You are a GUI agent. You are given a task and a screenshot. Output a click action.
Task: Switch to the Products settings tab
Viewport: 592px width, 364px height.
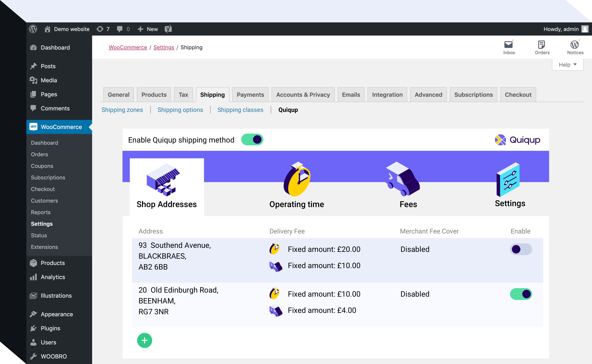(154, 95)
